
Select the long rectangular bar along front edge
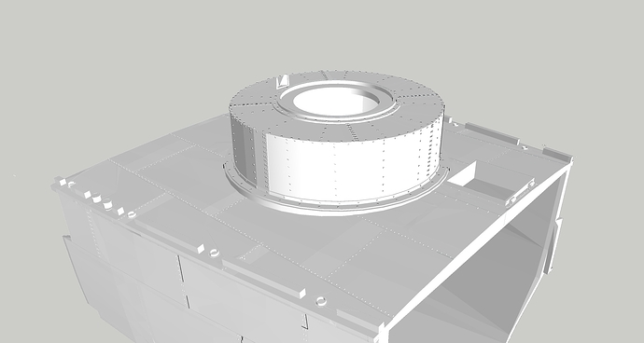[264, 278]
